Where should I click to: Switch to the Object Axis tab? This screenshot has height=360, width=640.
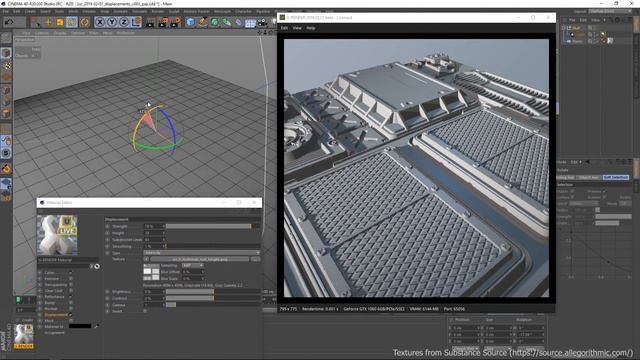point(589,178)
